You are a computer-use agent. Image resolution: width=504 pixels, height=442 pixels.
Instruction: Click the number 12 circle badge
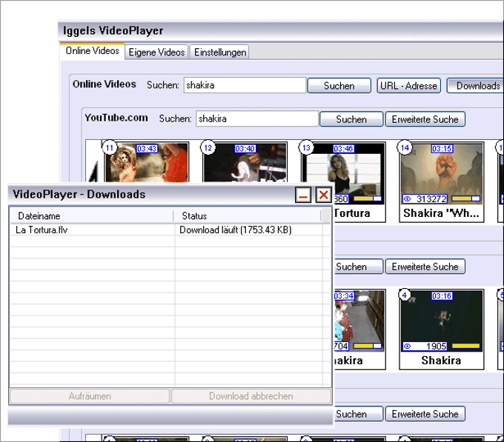click(208, 147)
